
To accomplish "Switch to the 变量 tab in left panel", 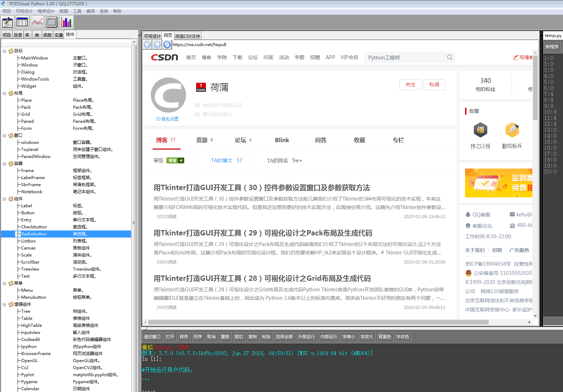I will click(x=59, y=35).
